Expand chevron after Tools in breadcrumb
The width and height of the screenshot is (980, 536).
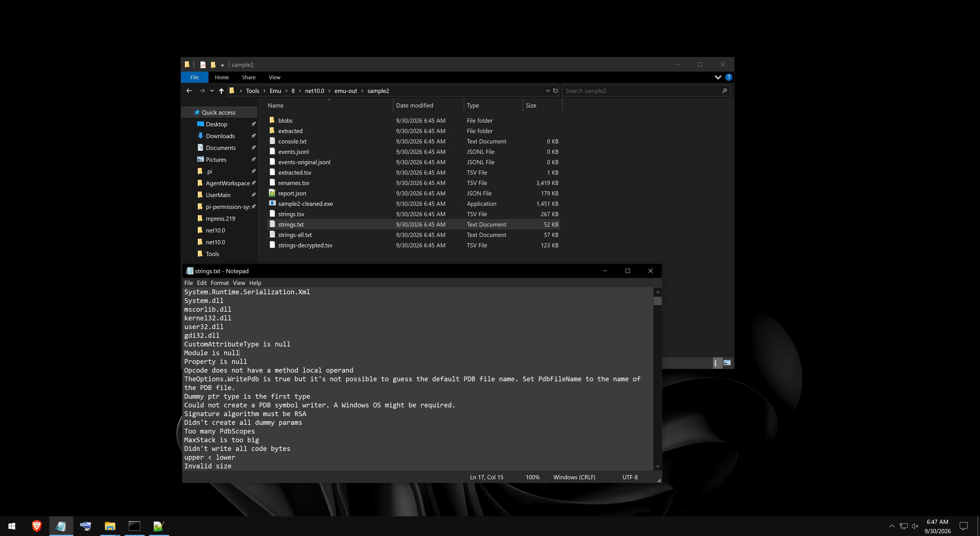click(264, 90)
